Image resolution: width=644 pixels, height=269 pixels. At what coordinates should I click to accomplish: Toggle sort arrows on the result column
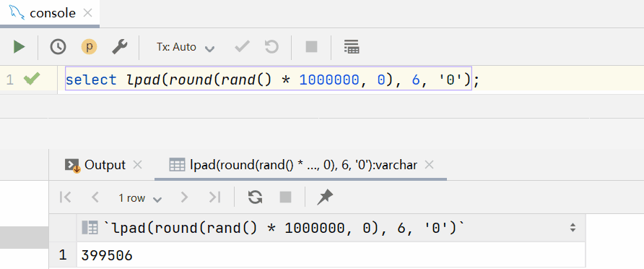(573, 228)
